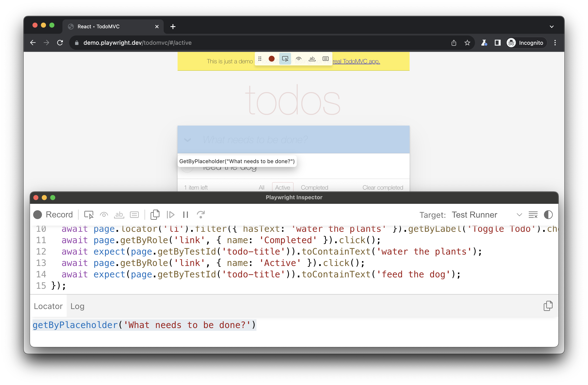This screenshot has width=588, height=385.
Task: Click the red record dot in overlay toolbar
Action: 271,59
